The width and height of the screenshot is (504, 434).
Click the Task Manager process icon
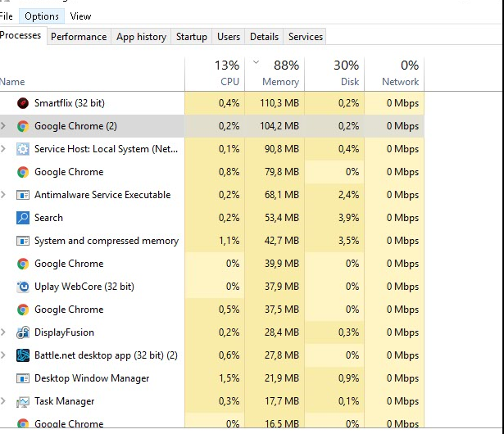point(23,401)
